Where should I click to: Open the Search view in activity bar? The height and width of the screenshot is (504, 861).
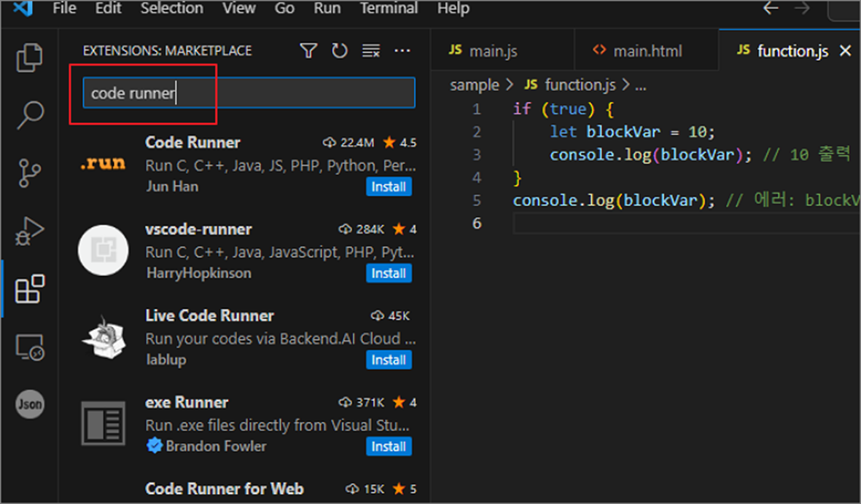point(30,114)
